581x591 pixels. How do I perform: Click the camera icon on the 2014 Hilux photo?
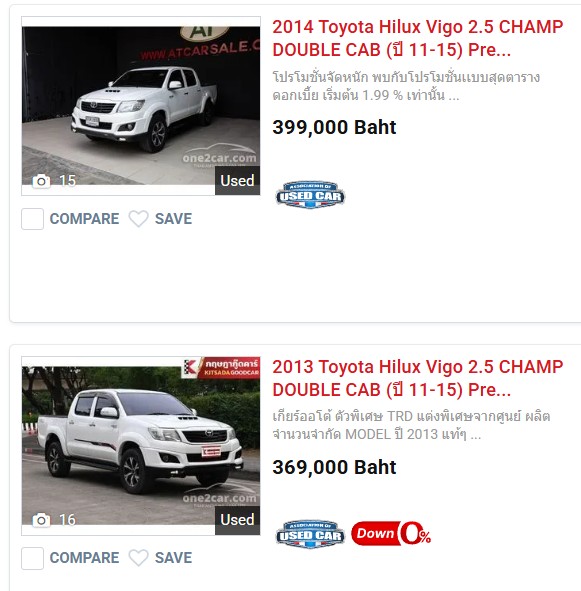[41, 181]
